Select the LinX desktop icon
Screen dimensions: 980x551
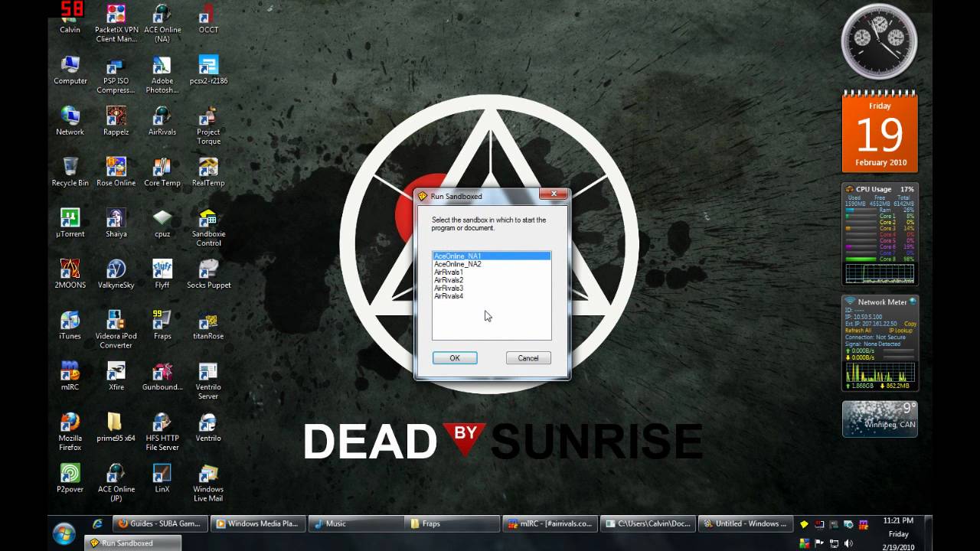click(162, 478)
